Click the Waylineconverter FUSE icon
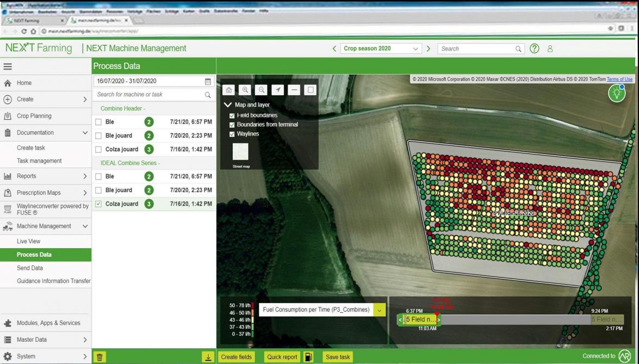The height and width of the screenshot is (364, 639). [7, 209]
